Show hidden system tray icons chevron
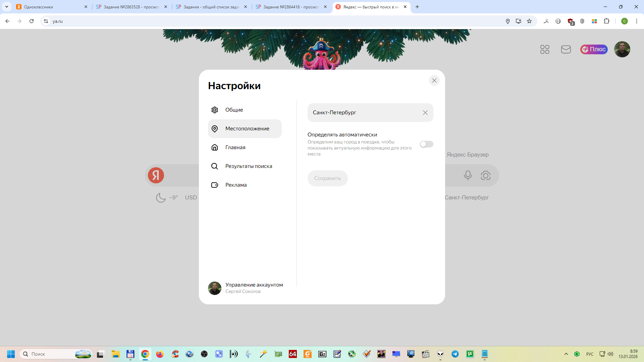This screenshot has height=362, width=644. point(566,354)
